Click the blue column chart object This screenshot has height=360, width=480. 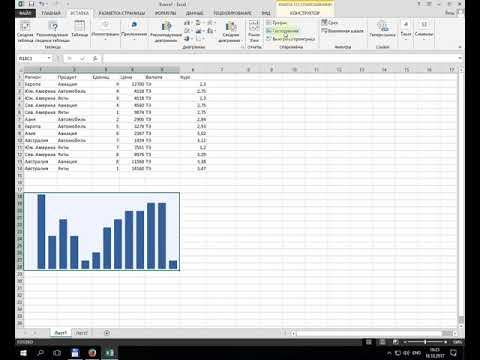pyautogui.click(x=102, y=231)
